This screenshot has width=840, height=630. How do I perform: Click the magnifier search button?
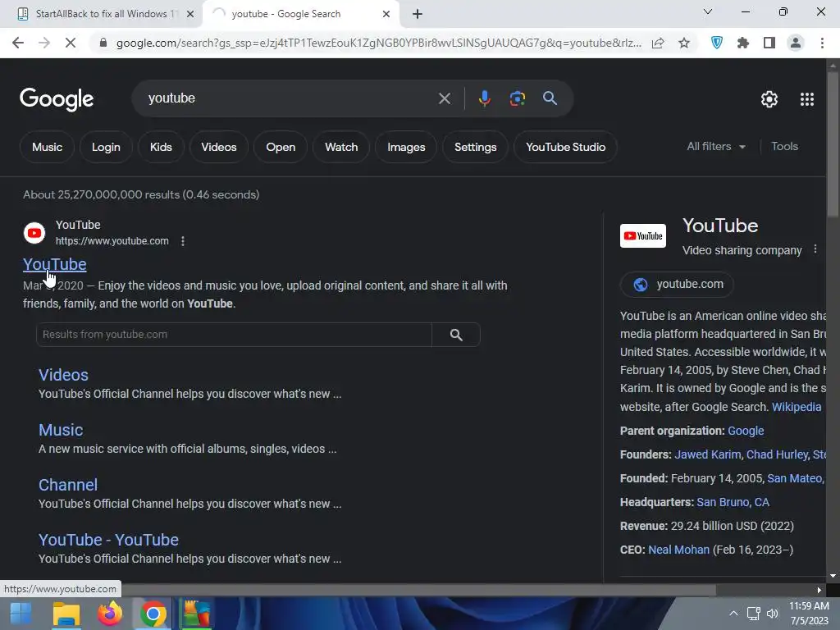click(550, 98)
